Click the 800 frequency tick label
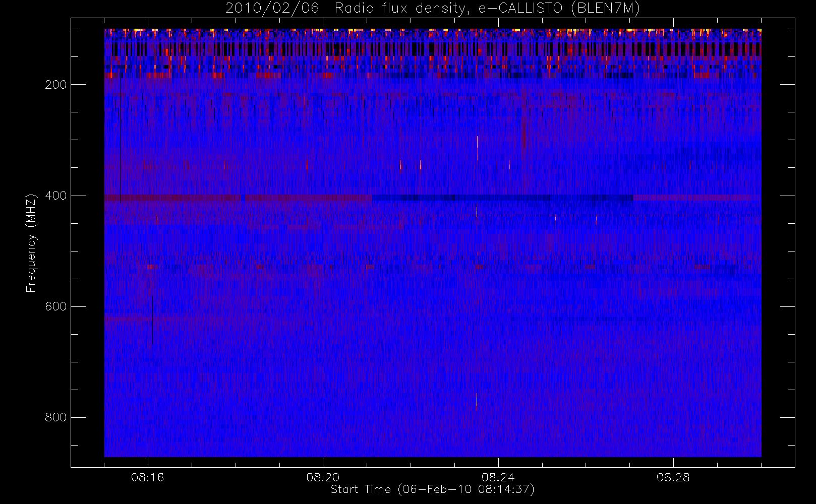This screenshot has width=816, height=504. pyautogui.click(x=55, y=417)
